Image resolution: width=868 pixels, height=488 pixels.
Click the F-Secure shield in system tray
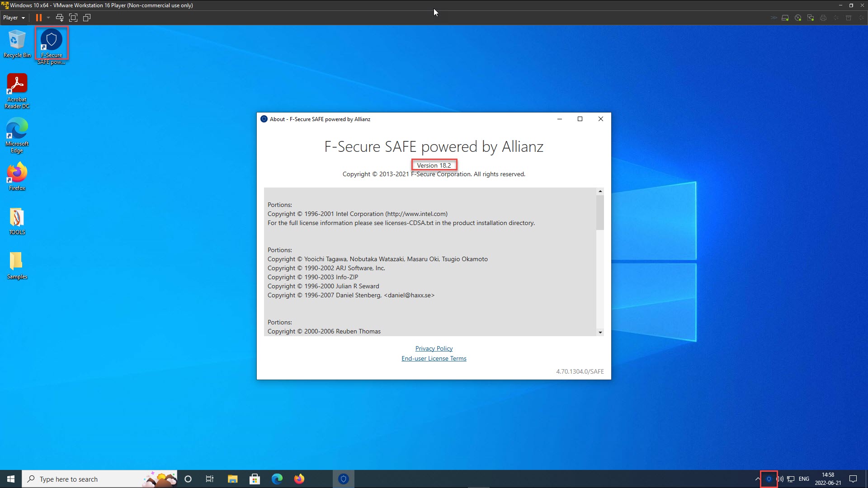[x=769, y=479]
